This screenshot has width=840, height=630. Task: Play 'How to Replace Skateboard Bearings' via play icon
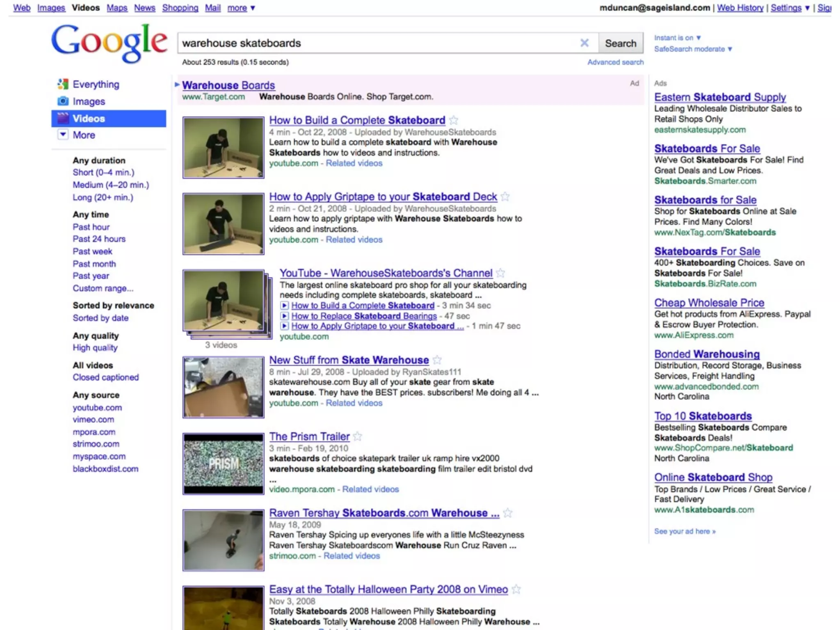(284, 316)
